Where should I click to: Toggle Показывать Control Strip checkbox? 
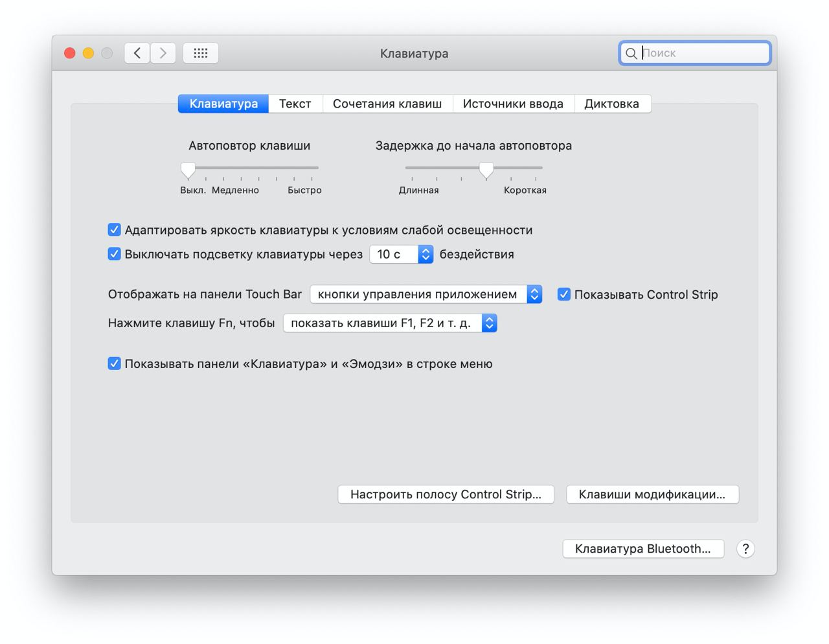(564, 294)
